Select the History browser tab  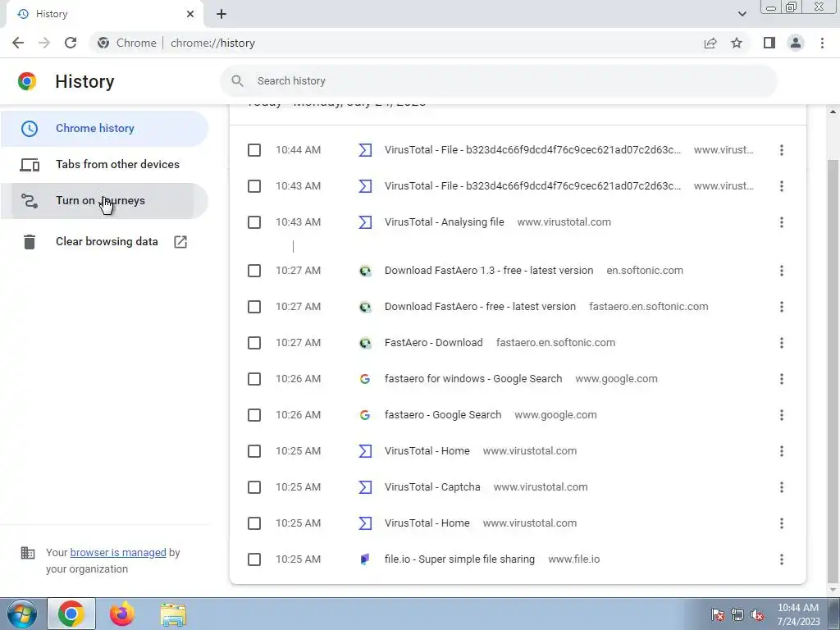point(104,14)
